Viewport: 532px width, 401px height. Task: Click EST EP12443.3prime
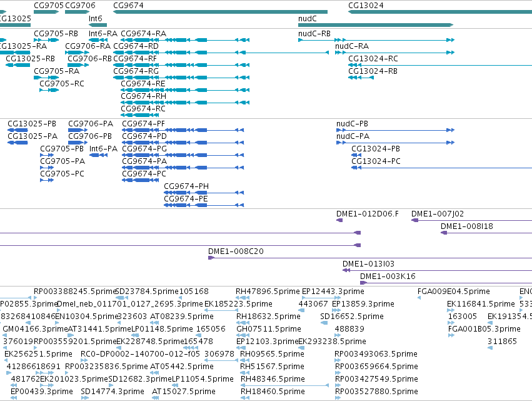[333, 292]
